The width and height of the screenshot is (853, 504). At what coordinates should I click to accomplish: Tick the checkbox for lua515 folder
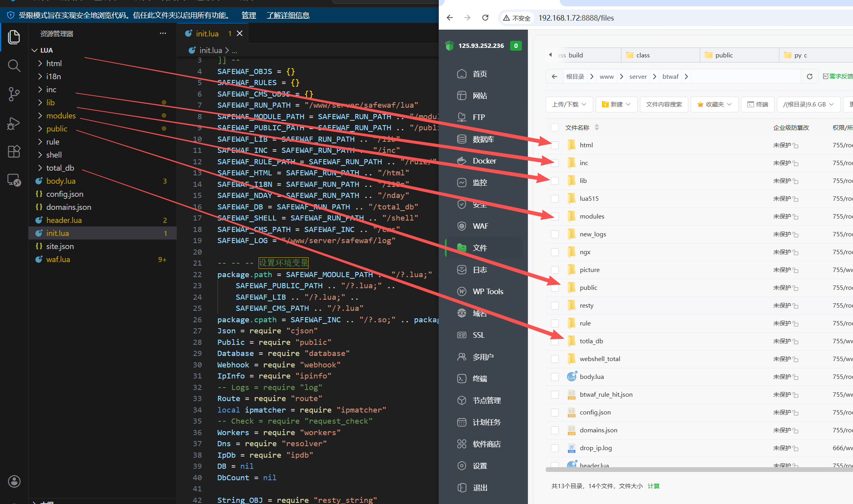(x=555, y=199)
